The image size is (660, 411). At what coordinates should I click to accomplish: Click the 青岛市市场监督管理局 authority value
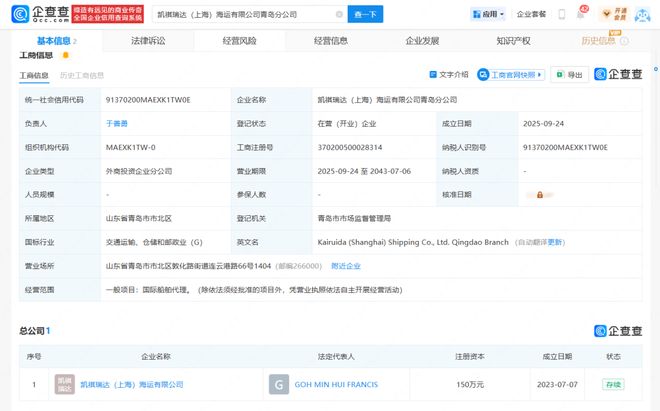(354, 219)
